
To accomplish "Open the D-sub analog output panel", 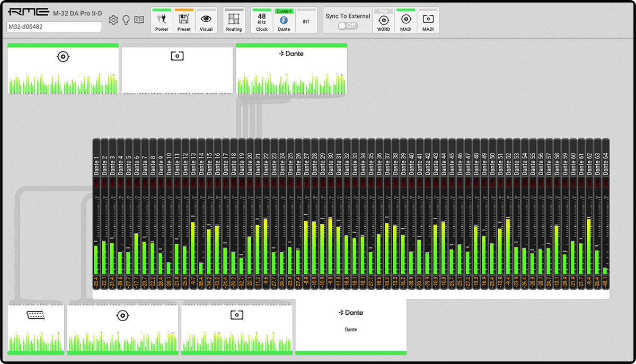I will (36, 329).
